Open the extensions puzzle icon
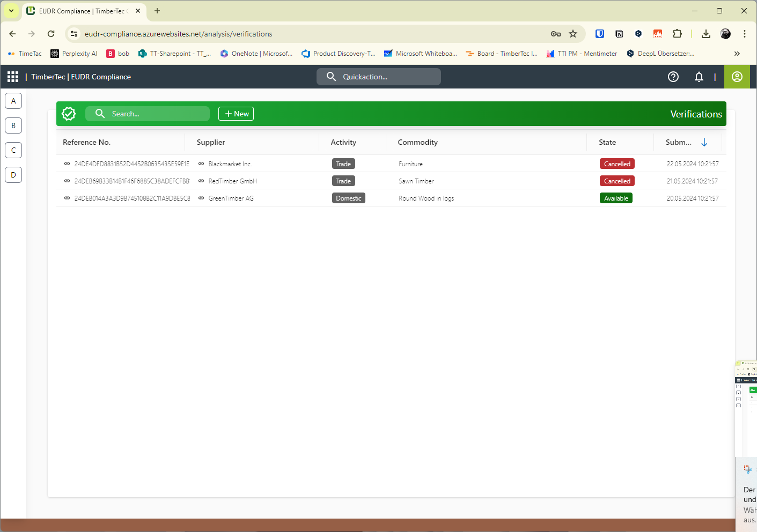Image resolution: width=757 pixels, height=532 pixels. click(x=677, y=33)
